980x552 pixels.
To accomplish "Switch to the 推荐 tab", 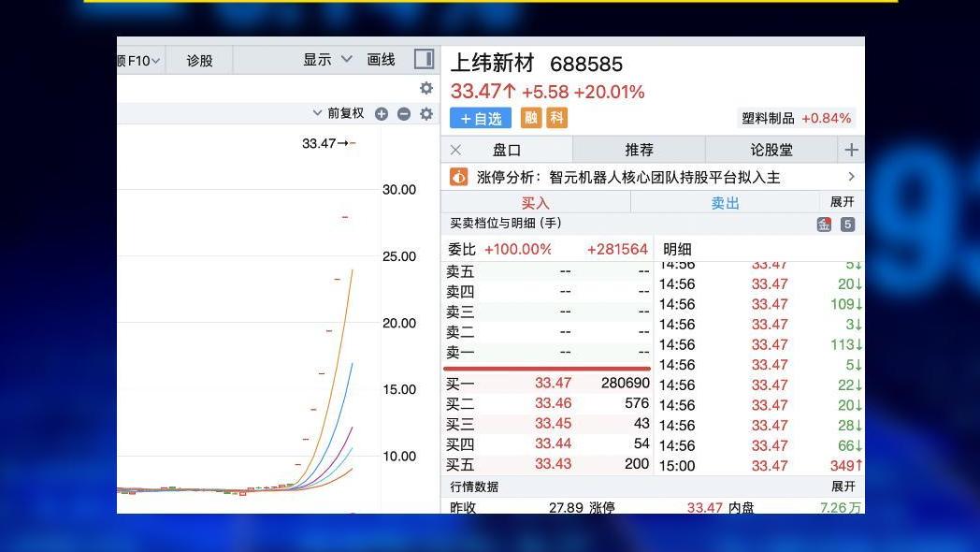I will tap(639, 150).
